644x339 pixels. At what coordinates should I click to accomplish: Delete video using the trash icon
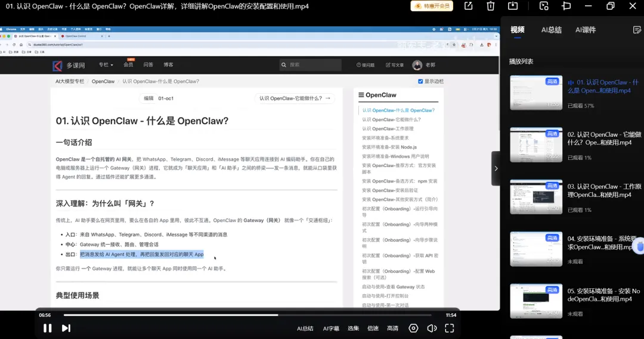point(490,6)
